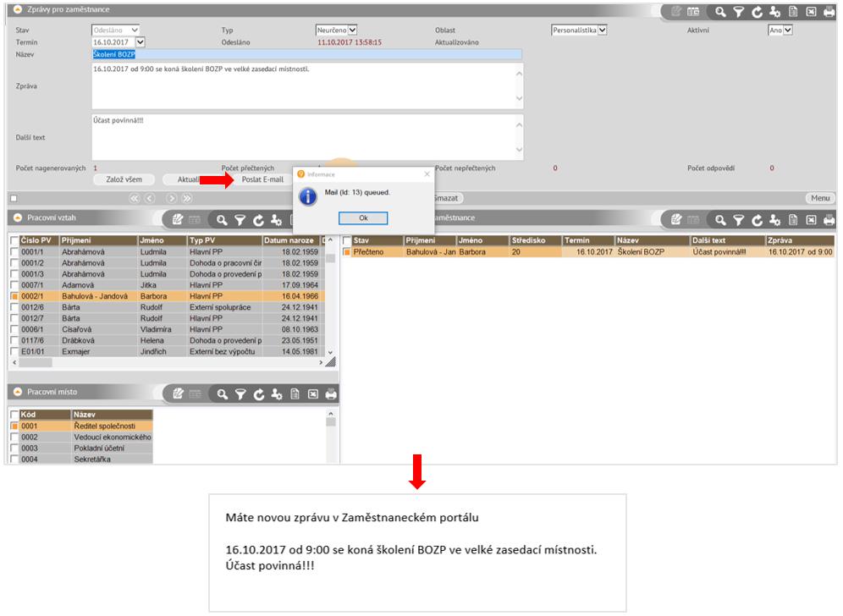
Task: Collapse the Zprávy pro zaměstnance panel
Action: (18, 9)
